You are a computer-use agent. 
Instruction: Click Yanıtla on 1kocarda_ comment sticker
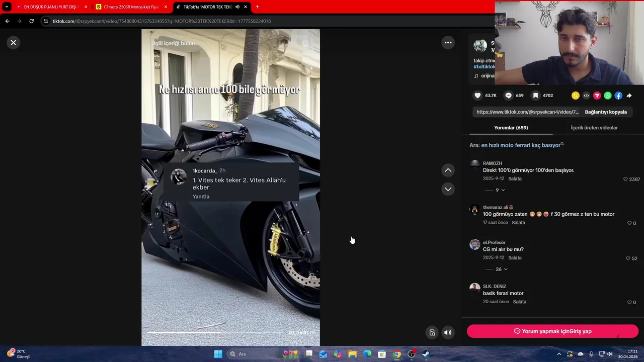[201, 197]
